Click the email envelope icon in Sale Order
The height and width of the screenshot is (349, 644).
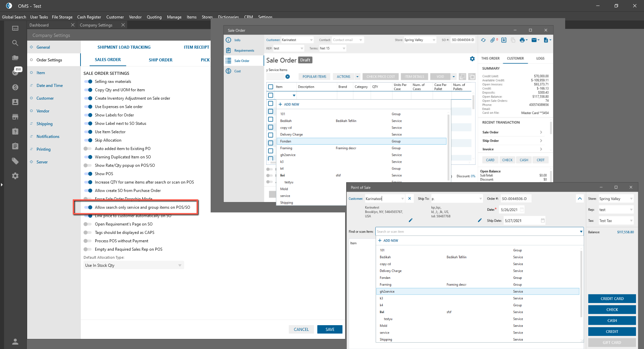[534, 40]
